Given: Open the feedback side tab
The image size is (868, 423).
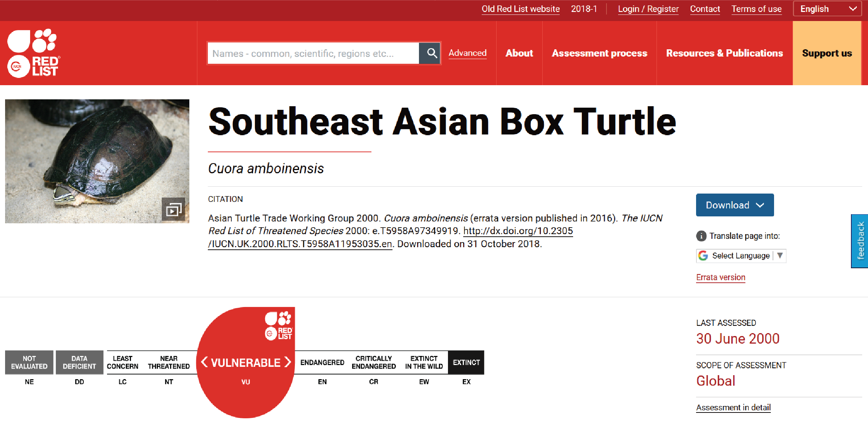Looking at the screenshot, I should click(x=860, y=241).
